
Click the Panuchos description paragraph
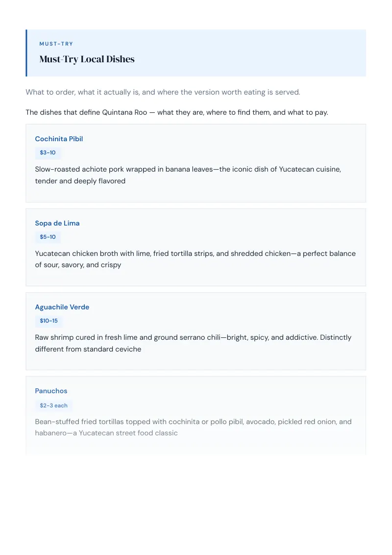pos(193,427)
